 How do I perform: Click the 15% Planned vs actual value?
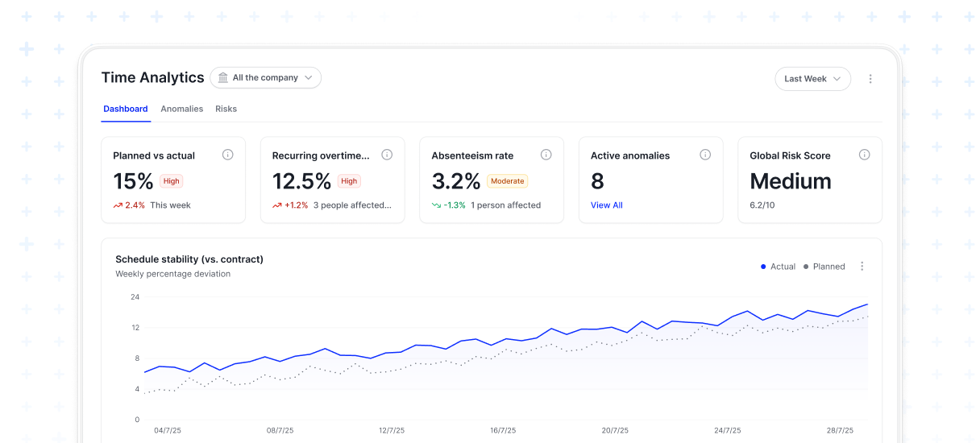pos(134,181)
